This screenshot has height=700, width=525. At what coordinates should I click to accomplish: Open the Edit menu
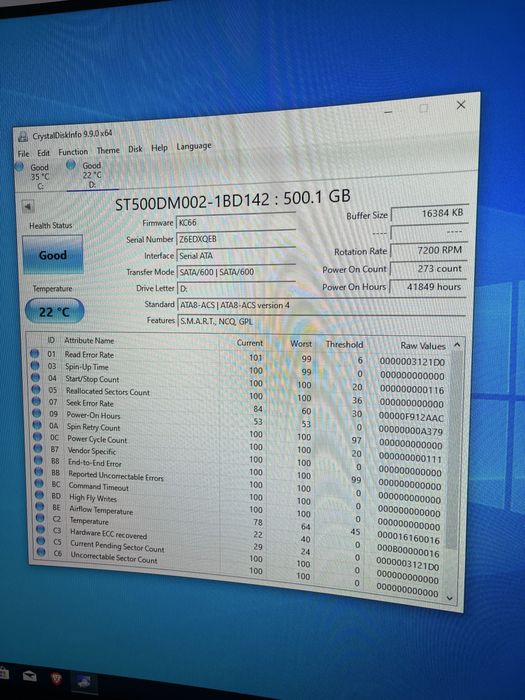[43, 153]
